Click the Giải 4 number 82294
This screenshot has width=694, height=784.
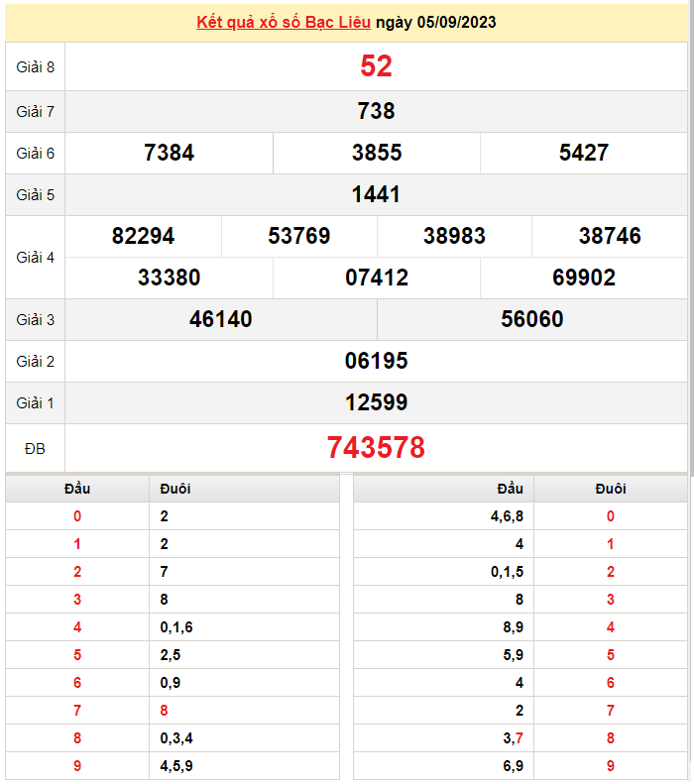(x=144, y=236)
